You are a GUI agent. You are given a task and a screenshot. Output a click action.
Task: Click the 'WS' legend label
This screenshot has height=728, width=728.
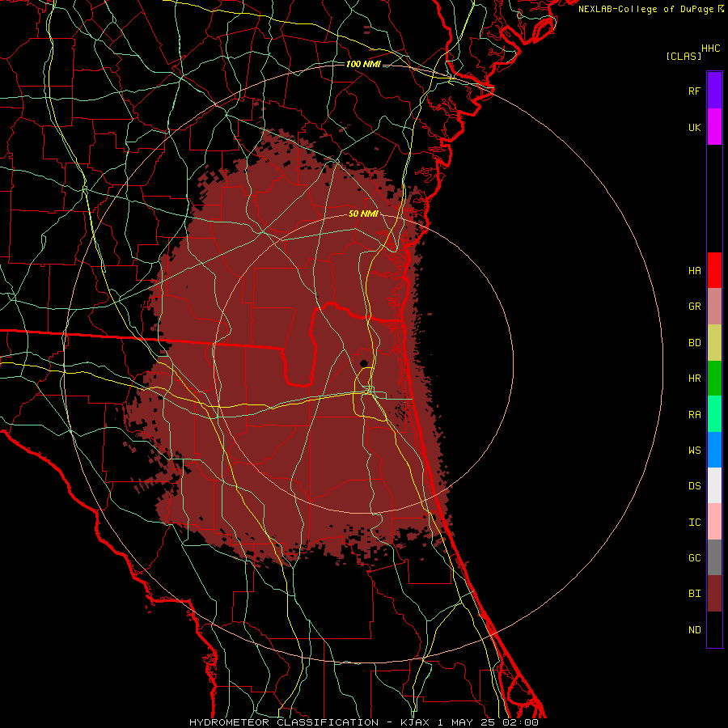click(x=694, y=451)
